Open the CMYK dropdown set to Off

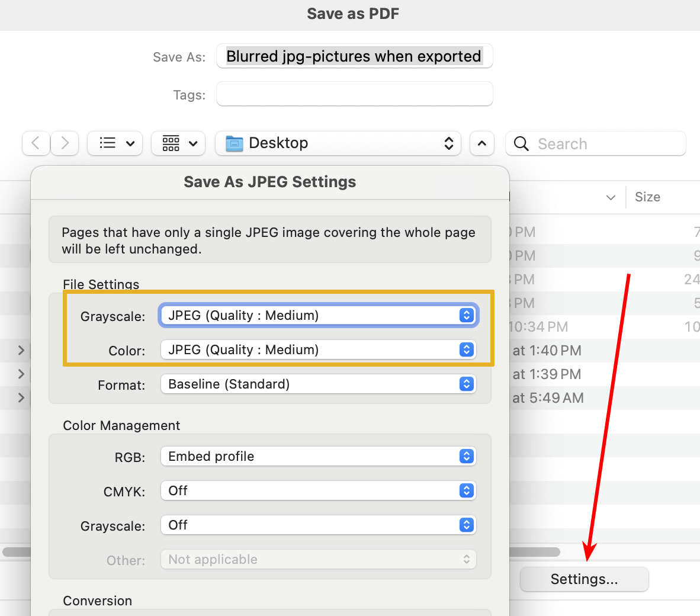[x=318, y=490]
